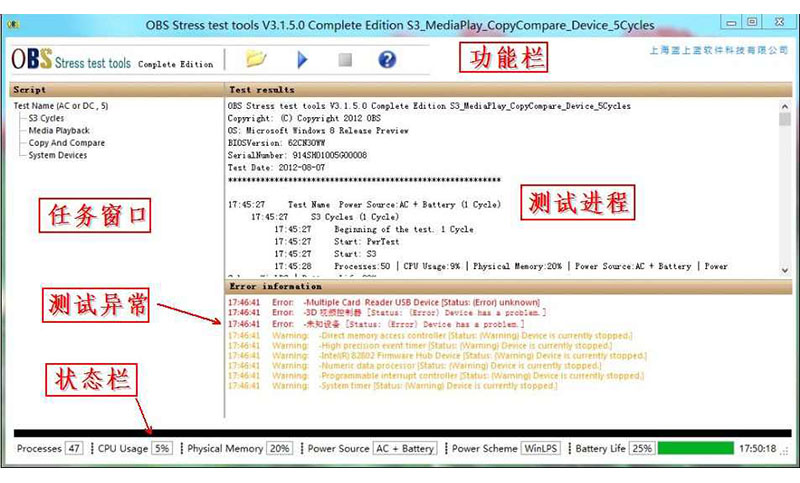
Task: Click the S3 Cycles (1 Cycle) log line
Action: tap(325, 217)
